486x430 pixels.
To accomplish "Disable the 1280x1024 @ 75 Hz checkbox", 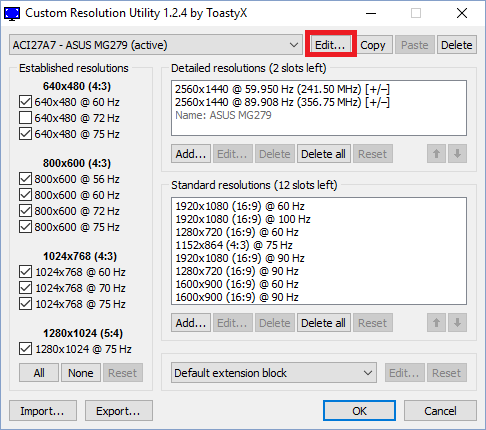I will pos(26,349).
